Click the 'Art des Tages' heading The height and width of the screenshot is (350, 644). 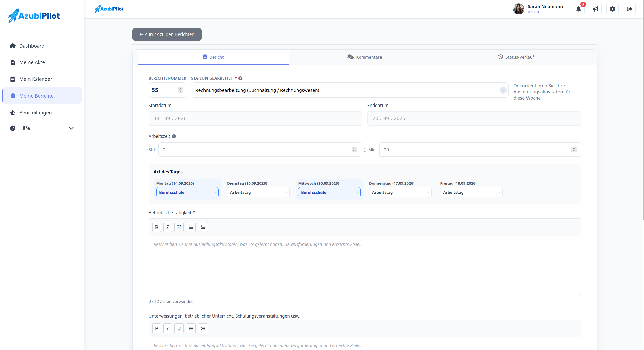[x=168, y=172]
